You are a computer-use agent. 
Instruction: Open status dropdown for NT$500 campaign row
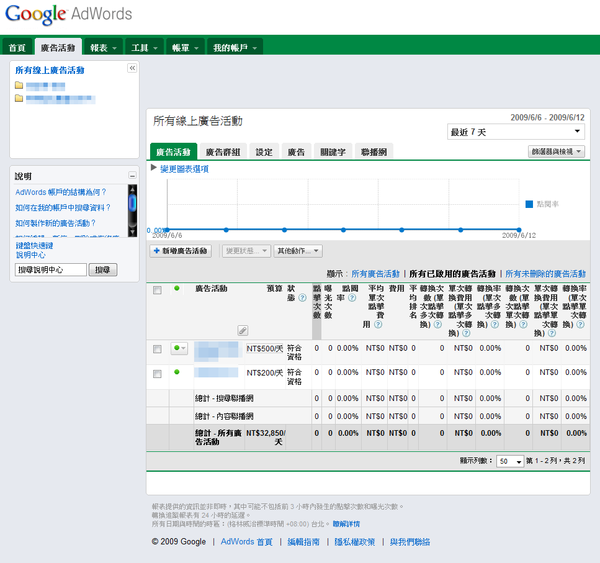(179, 348)
